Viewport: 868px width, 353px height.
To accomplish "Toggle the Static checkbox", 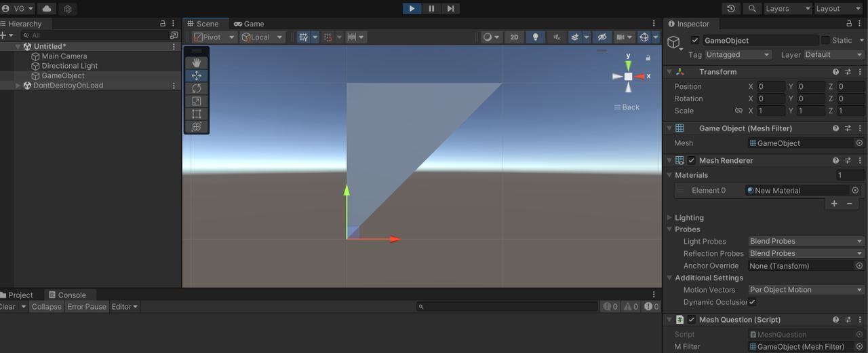I will click(825, 41).
